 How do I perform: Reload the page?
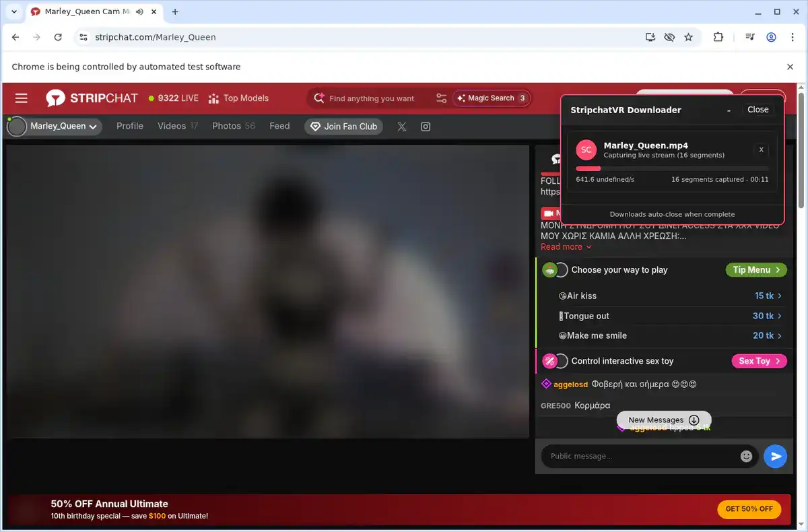tap(58, 37)
